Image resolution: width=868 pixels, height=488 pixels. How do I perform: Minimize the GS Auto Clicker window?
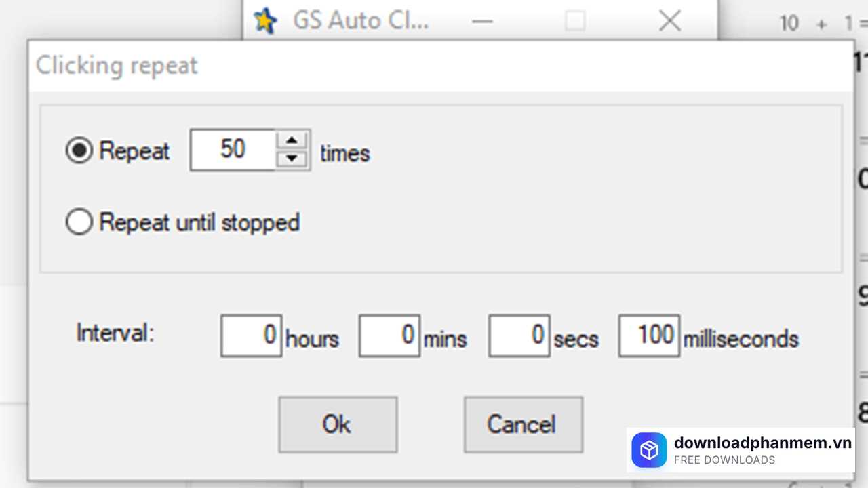pyautogui.click(x=482, y=22)
